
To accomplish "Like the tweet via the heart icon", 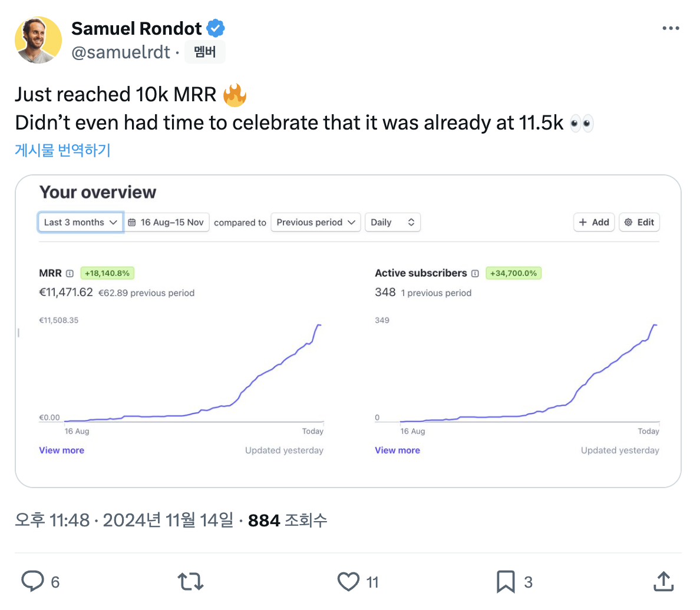I will click(348, 581).
